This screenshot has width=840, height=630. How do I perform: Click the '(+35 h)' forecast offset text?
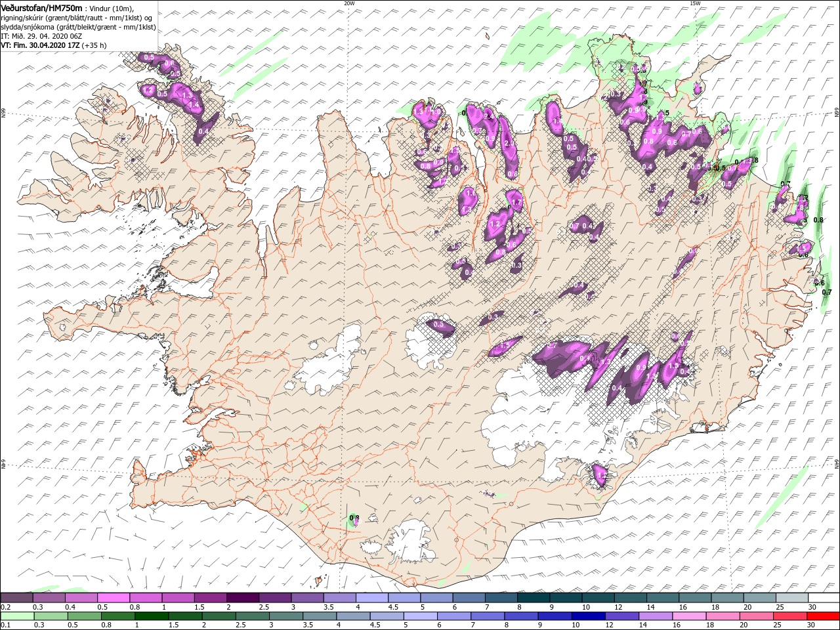pos(94,45)
